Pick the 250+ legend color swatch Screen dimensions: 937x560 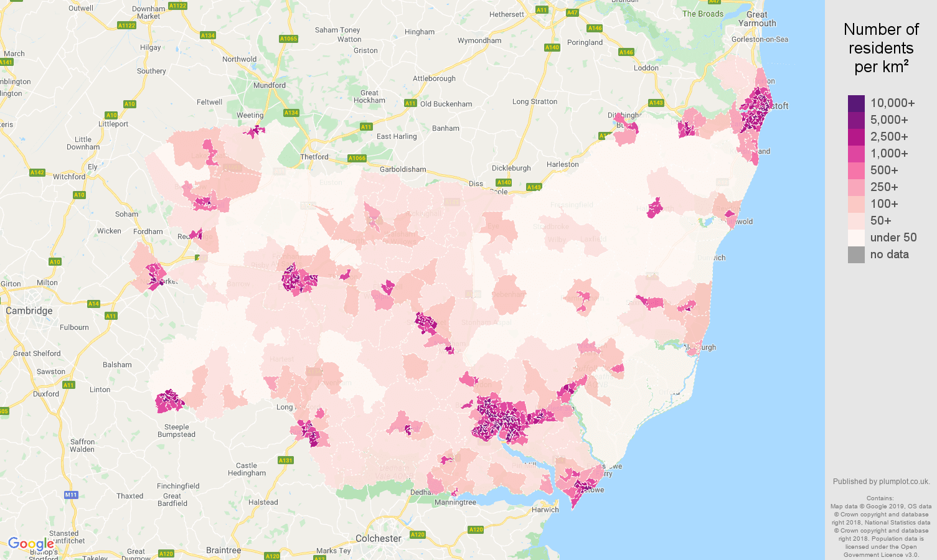click(x=856, y=187)
